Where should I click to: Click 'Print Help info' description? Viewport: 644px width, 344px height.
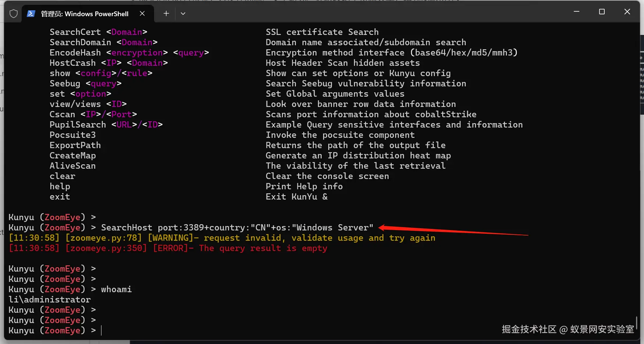tap(304, 186)
